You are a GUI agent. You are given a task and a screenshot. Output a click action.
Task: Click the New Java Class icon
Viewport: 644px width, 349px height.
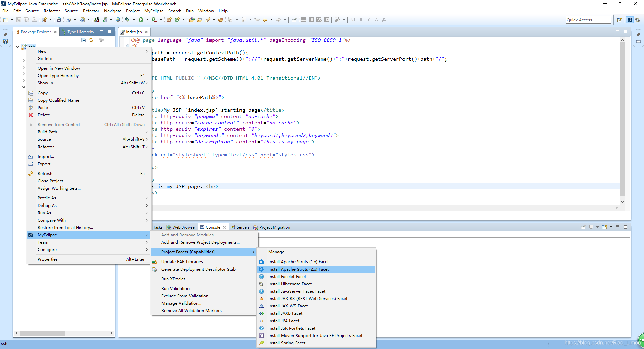(177, 20)
